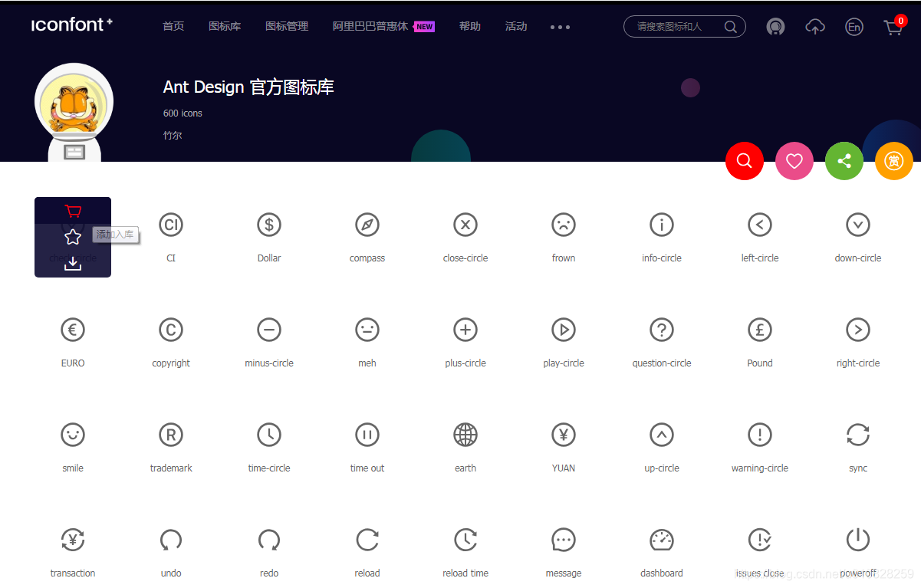
Task: Select the transaction icon
Action: (73, 540)
